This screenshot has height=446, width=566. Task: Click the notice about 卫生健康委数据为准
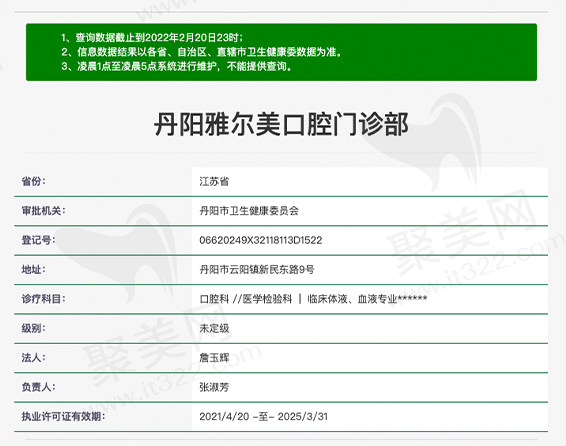(201, 52)
